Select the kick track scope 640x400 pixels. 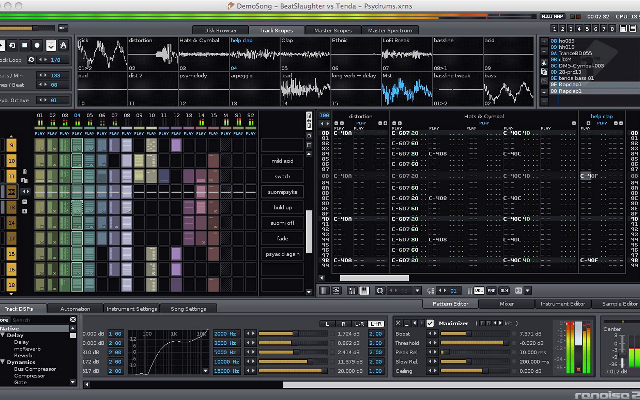[x=102, y=54]
